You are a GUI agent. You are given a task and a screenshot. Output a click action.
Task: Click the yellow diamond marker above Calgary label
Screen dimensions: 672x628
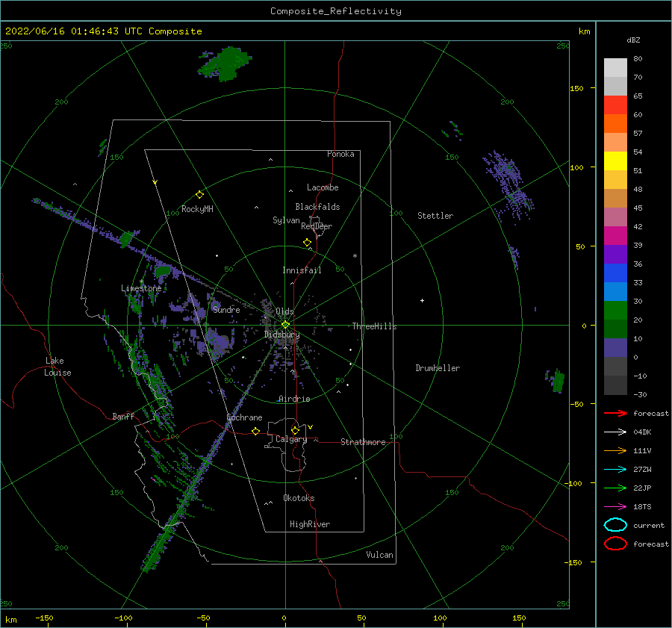pyautogui.click(x=295, y=430)
